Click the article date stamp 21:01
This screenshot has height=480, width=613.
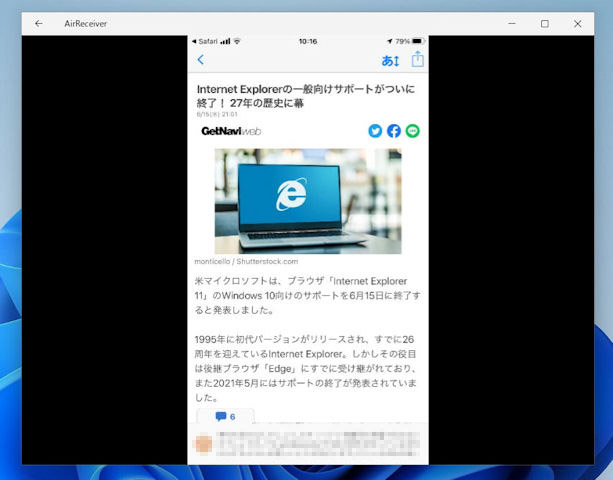click(217, 114)
